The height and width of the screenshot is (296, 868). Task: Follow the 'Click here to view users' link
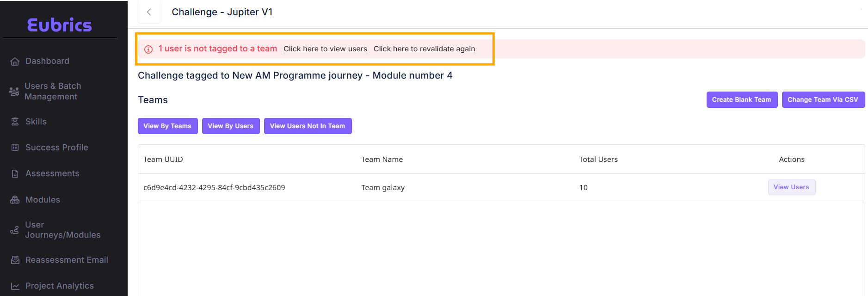[325, 49]
